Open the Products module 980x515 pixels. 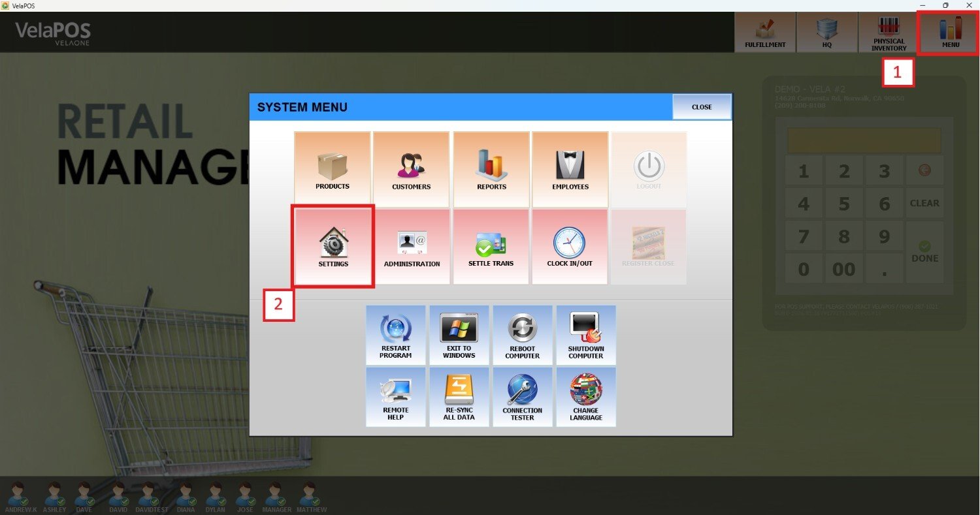pyautogui.click(x=332, y=169)
